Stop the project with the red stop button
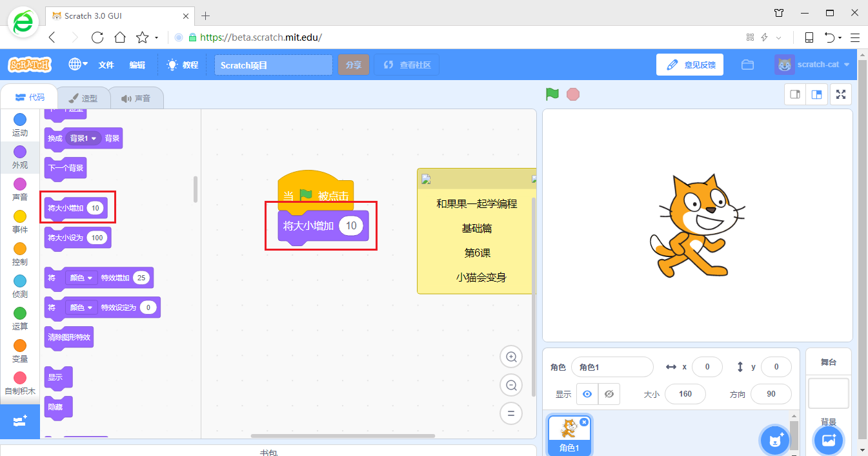 pos(573,94)
